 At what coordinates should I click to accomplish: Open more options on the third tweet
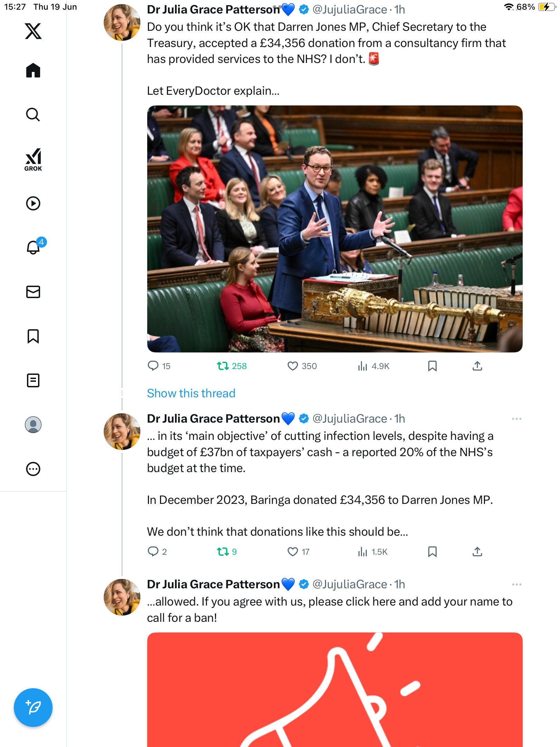pos(516,584)
